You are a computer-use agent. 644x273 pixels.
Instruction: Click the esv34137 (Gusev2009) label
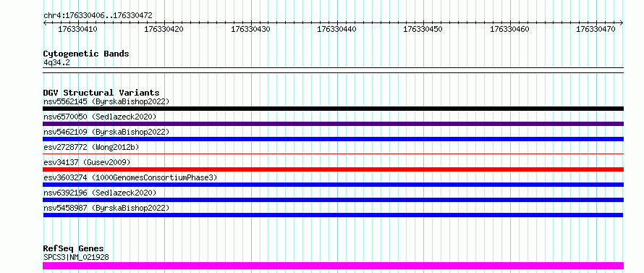point(87,162)
